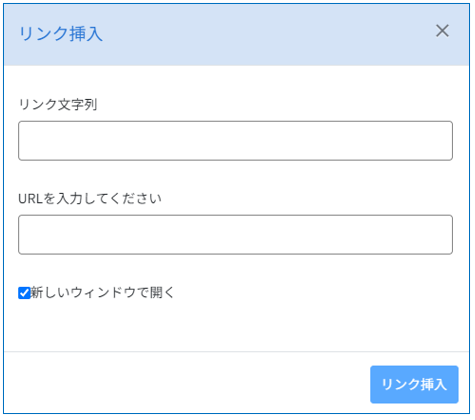475x420 pixels.
Task: Focus the リンク文字列 text field
Action: [235, 141]
